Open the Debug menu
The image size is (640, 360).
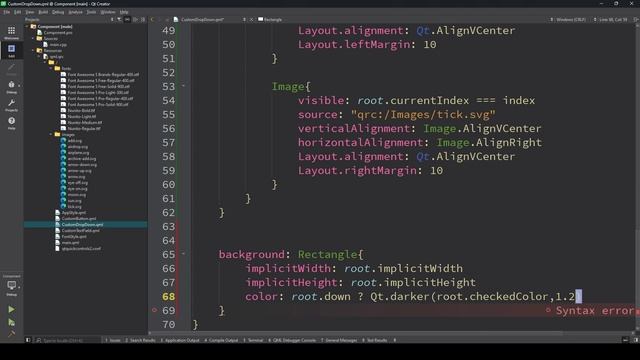[58, 12]
